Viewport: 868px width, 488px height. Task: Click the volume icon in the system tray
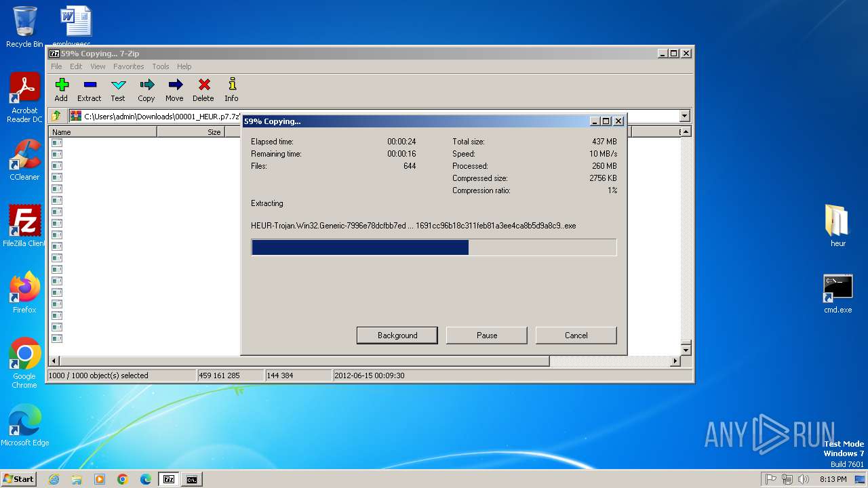pyautogui.click(x=804, y=479)
